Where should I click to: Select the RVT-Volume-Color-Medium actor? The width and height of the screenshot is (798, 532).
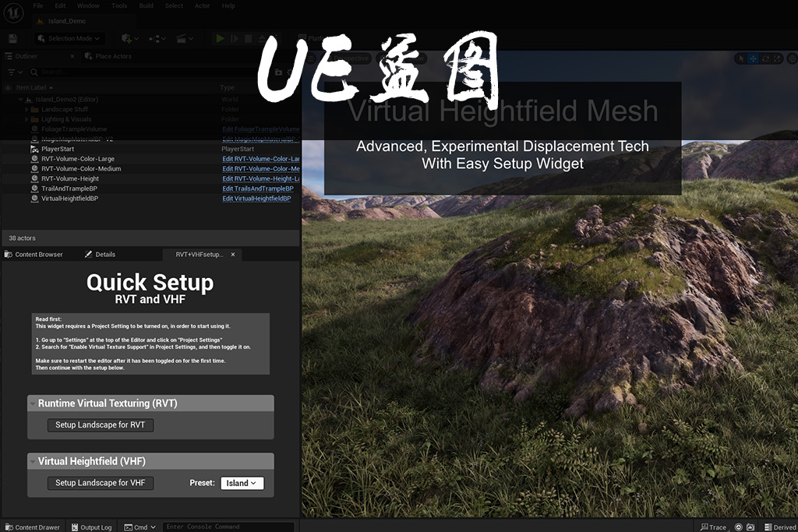[x=81, y=168]
